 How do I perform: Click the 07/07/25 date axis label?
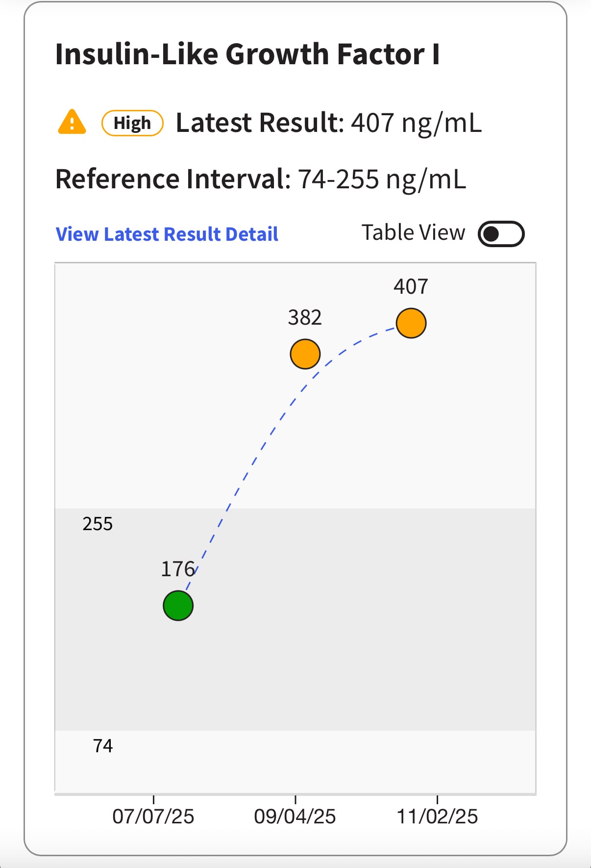(153, 817)
